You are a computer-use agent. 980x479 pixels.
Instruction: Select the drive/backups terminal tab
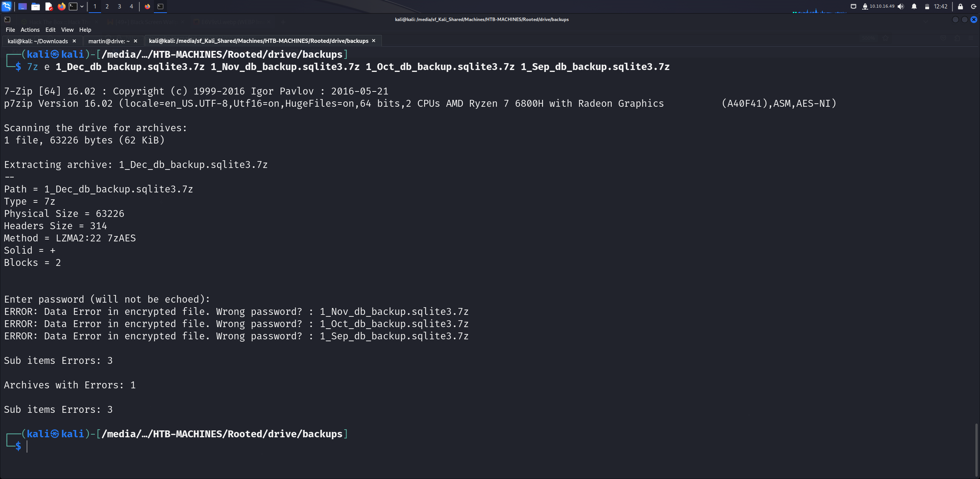tap(258, 41)
